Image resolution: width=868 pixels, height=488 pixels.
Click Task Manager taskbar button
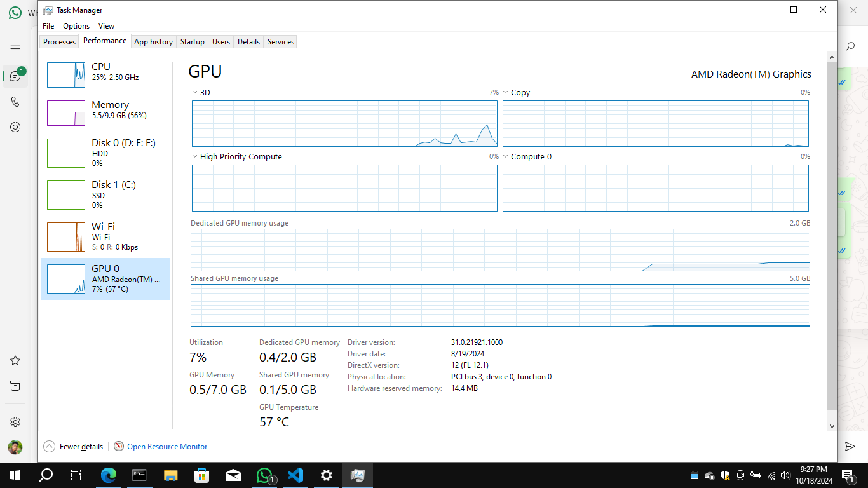click(358, 475)
